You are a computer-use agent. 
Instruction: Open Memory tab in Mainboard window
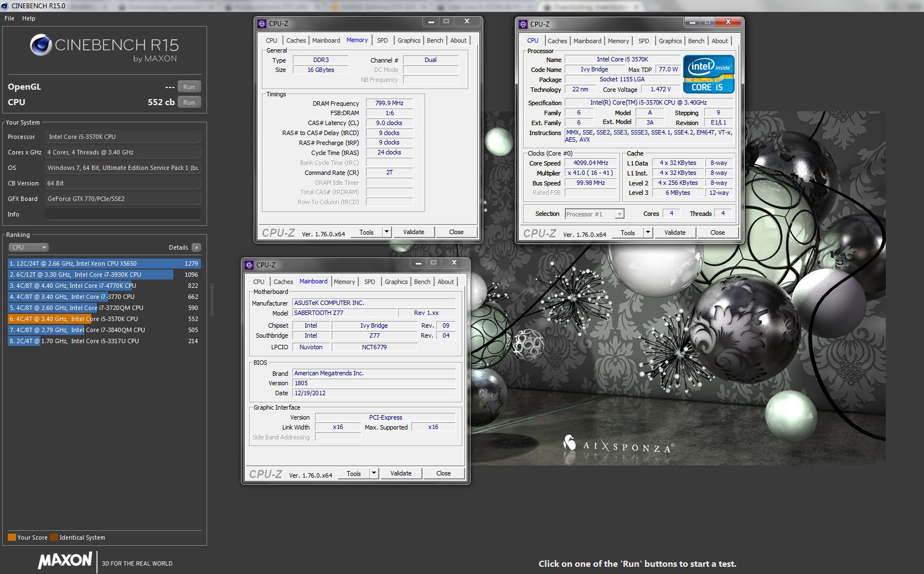click(344, 282)
